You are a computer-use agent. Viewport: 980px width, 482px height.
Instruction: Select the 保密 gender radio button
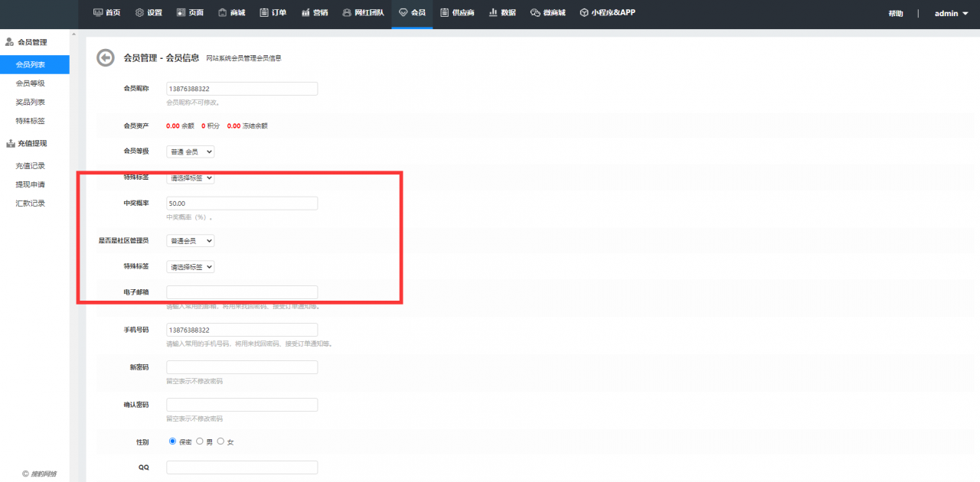pos(171,441)
